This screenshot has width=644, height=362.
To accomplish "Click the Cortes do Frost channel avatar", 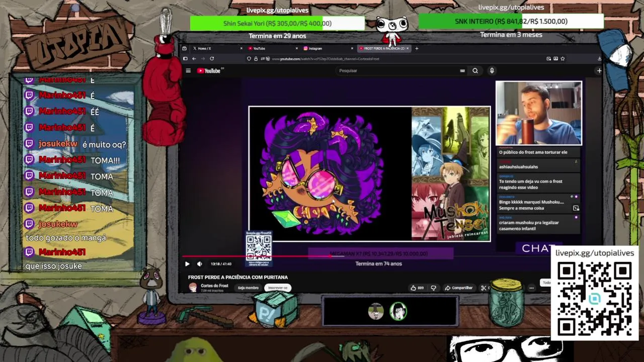I will (193, 287).
